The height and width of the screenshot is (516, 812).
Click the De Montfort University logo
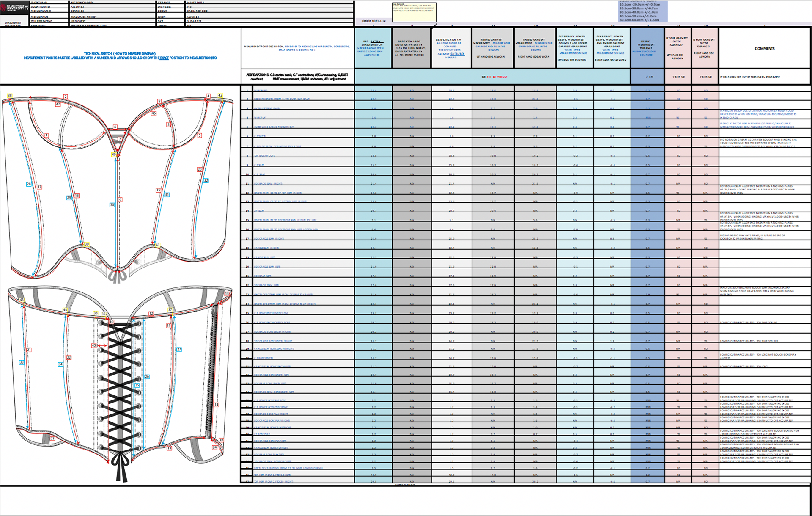coord(15,8)
